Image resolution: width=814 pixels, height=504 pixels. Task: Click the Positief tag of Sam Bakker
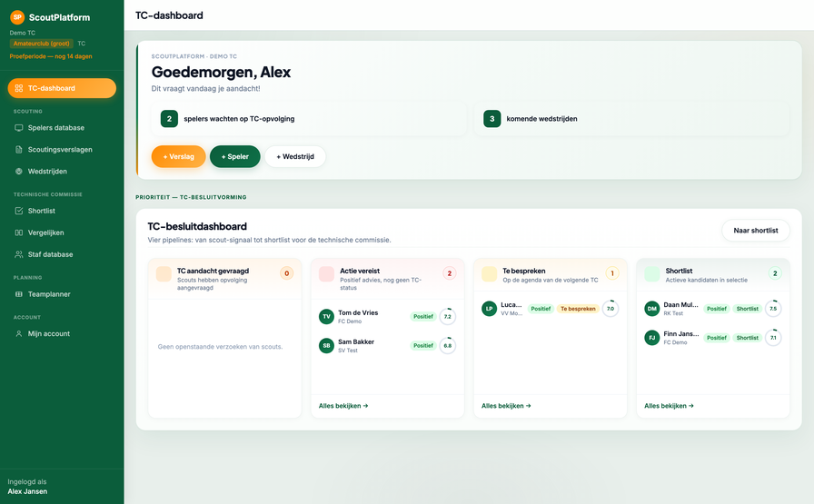point(423,346)
